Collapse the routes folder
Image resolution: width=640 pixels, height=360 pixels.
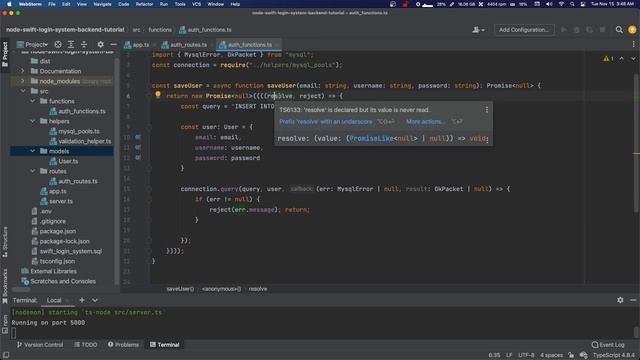(33, 171)
